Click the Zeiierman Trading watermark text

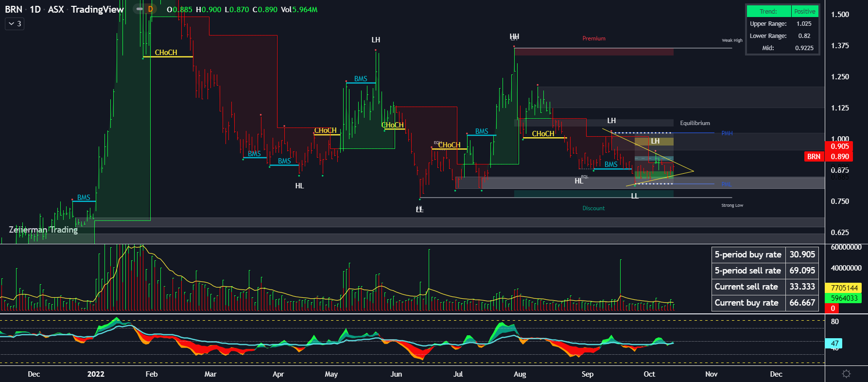point(43,230)
